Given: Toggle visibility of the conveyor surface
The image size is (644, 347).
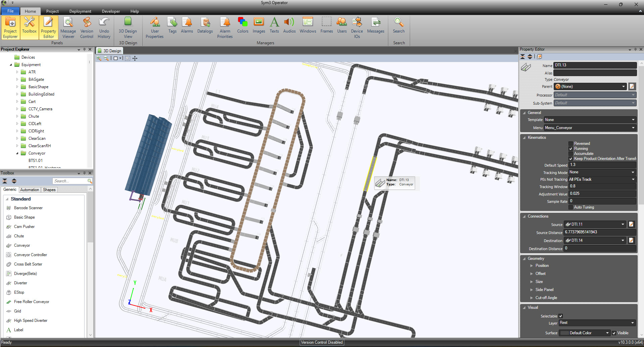Looking at the screenshot, I should pyautogui.click(x=614, y=333).
